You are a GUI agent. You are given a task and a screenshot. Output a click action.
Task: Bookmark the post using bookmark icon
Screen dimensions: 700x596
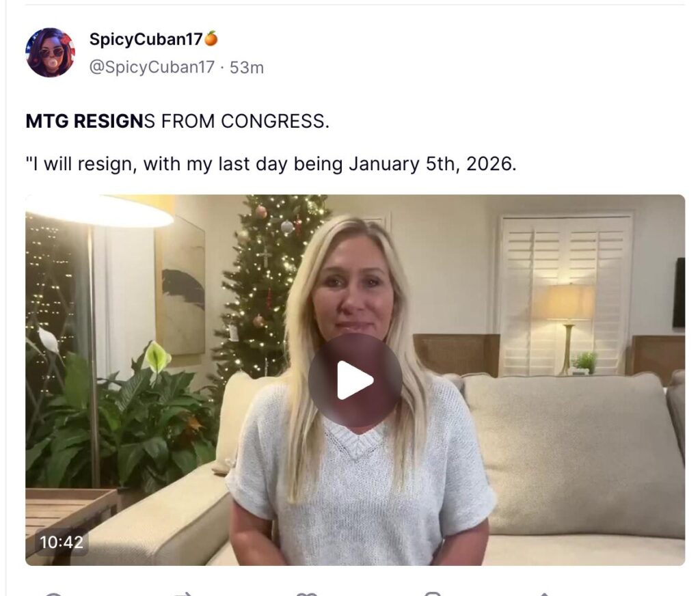[432, 594]
